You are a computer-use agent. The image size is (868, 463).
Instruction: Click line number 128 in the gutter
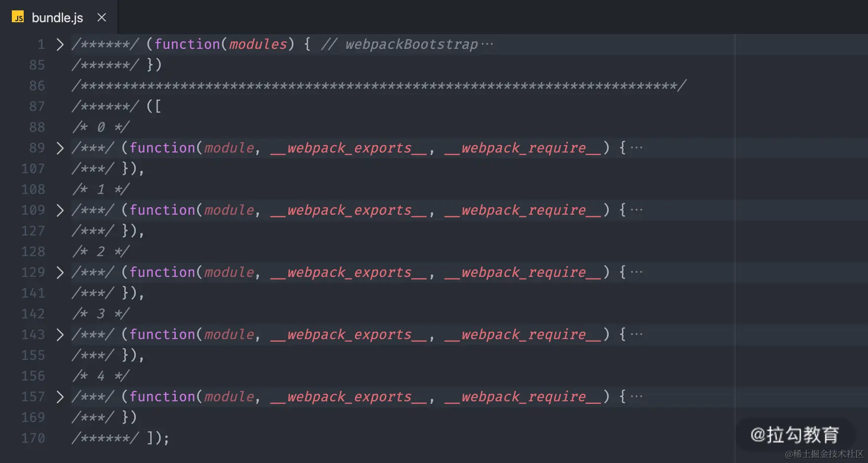pos(33,252)
